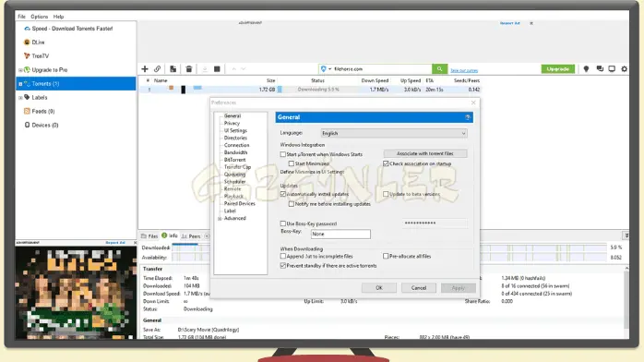Click the remote monitor icon in toolbar

click(612, 69)
